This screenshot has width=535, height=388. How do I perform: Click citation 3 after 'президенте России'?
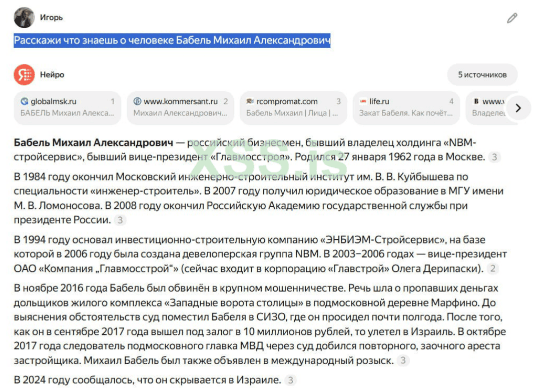pyautogui.click(x=120, y=220)
